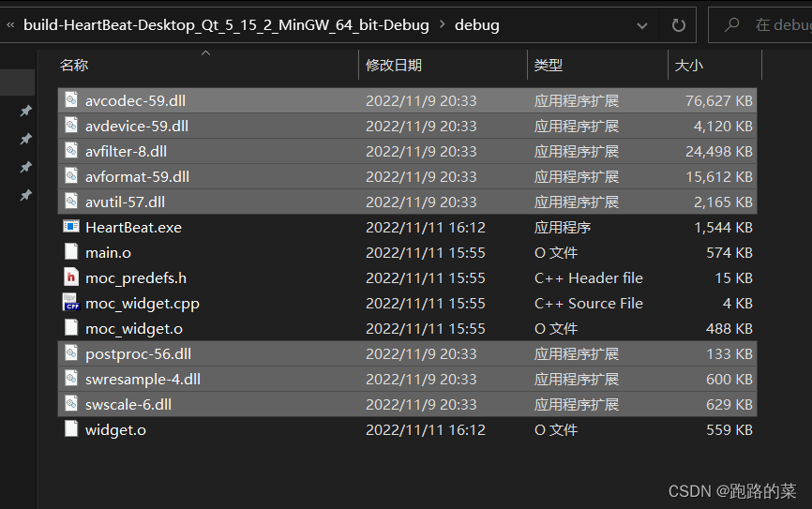Select the file name avfilter-8.dll
The height and width of the screenshot is (509, 812).
point(126,151)
